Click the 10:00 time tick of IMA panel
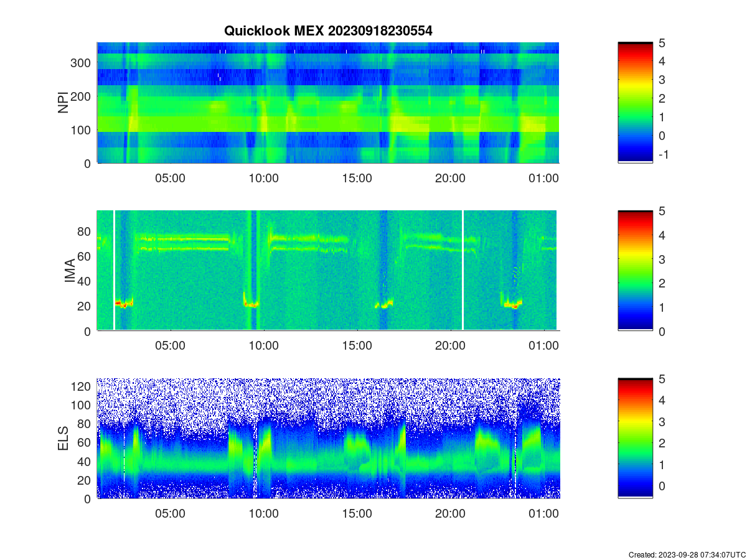This screenshot has width=747, height=560. 264,346
